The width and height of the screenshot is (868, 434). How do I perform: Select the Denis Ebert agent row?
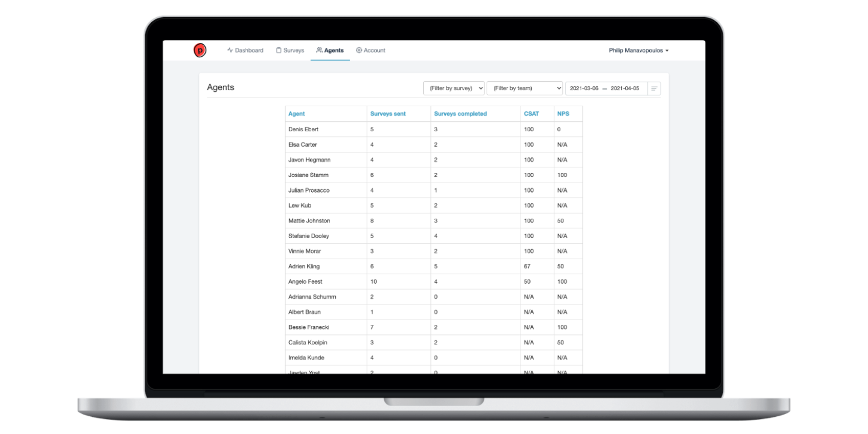coord(303,130)
